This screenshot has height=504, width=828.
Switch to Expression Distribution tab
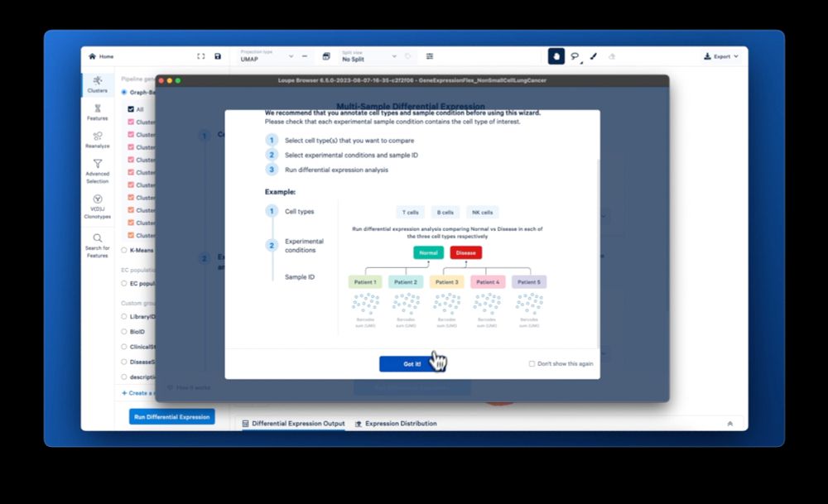pyautogui.click(x=396, y=423)
